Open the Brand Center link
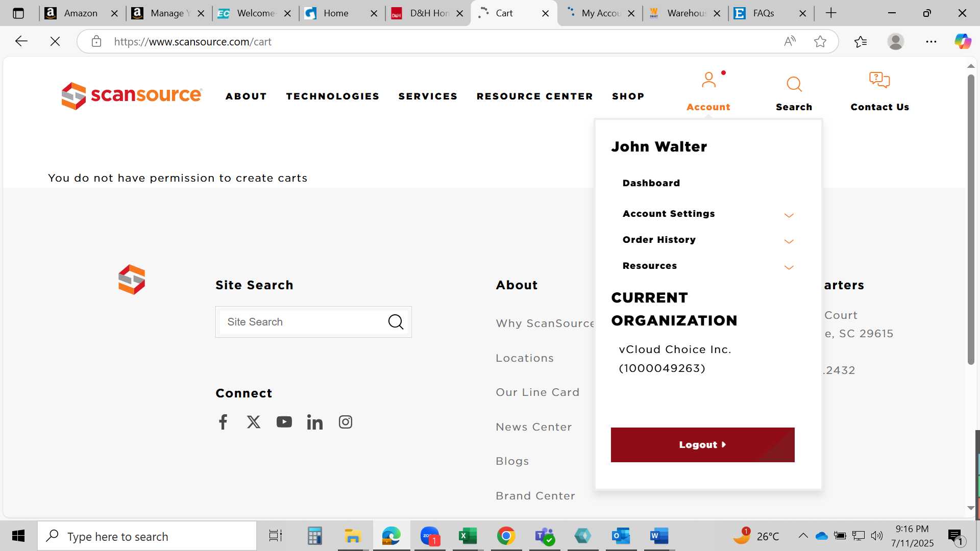This screenshot has height=551, width=980. click(x=535, y=496)
